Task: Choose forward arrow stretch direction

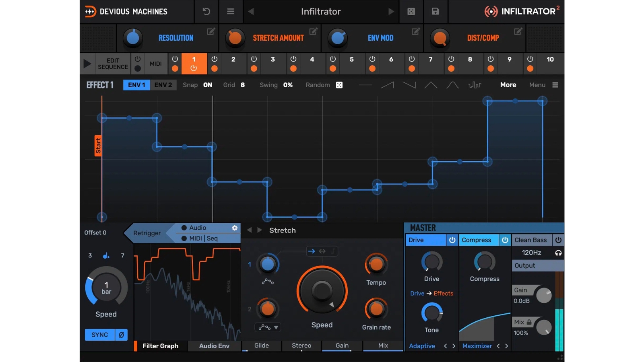Action: coord(311,251)
